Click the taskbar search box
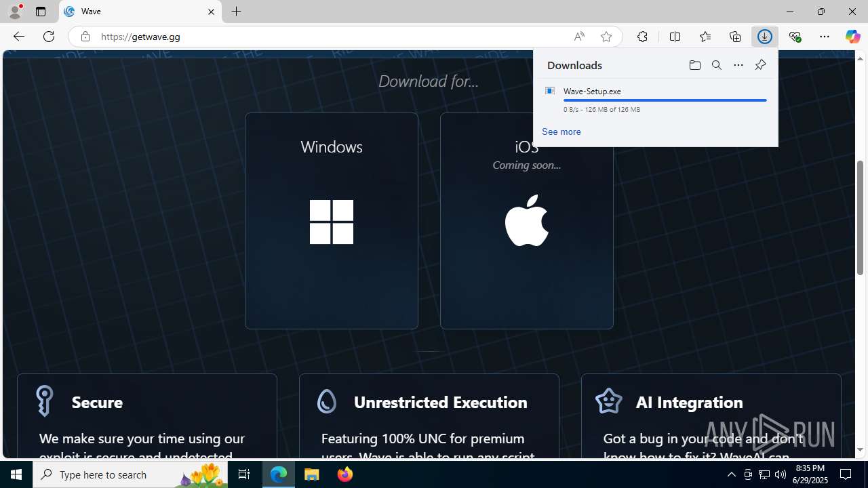 130,474
